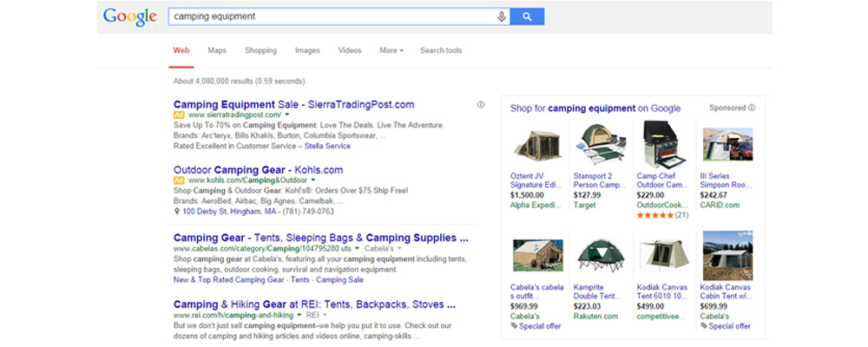Click About 4,080,000 results text

[240, 82]
